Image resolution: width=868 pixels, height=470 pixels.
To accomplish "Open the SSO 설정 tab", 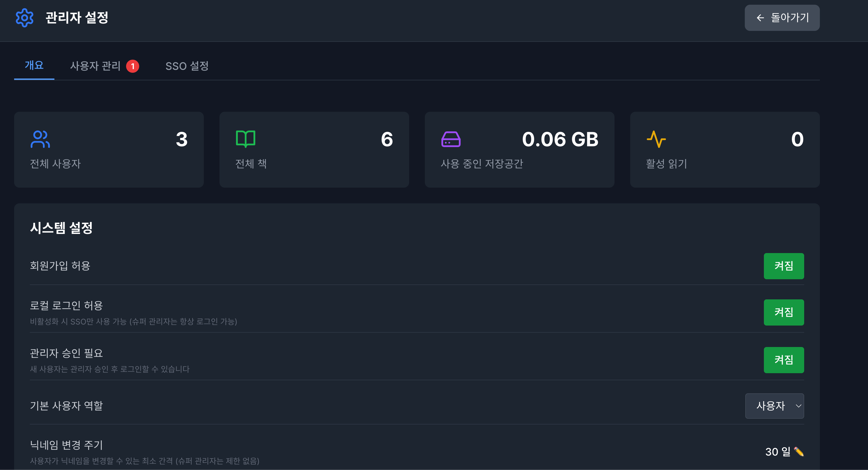I will (x=187, y=66).
